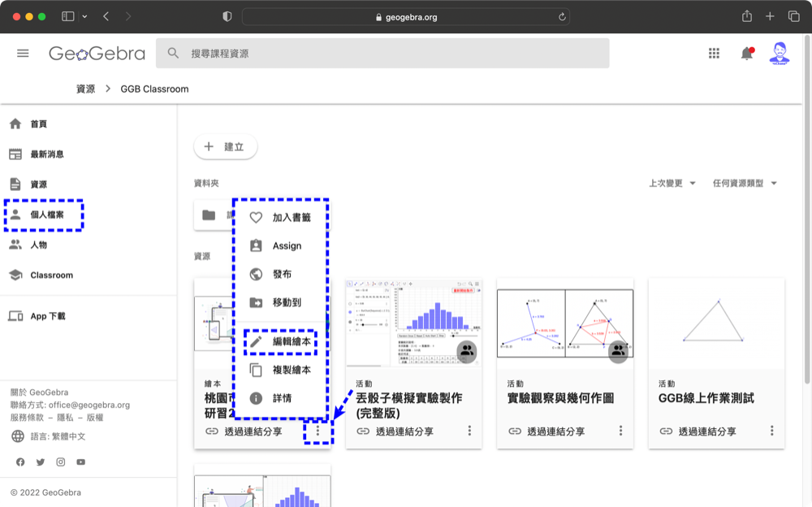Open GeoGebra Facebook page icon
812x507 pixels.
click(20, 461)
